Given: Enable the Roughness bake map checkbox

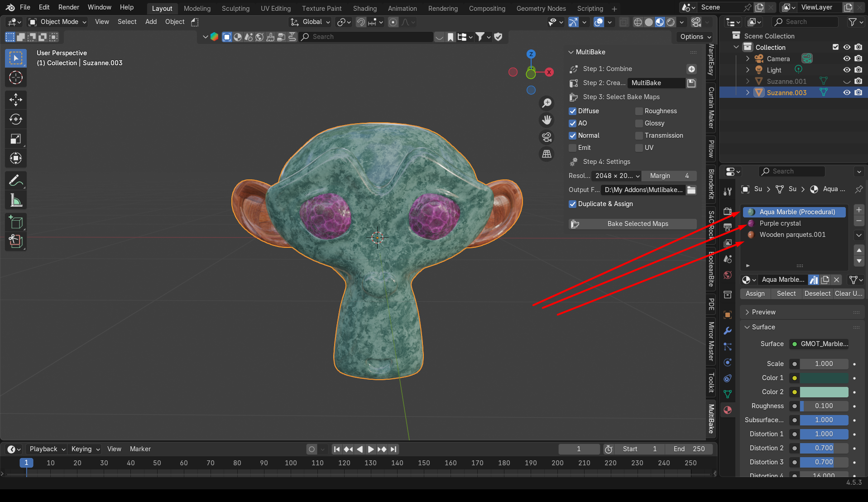Looking at the screenshot, I should pos(639,111).
